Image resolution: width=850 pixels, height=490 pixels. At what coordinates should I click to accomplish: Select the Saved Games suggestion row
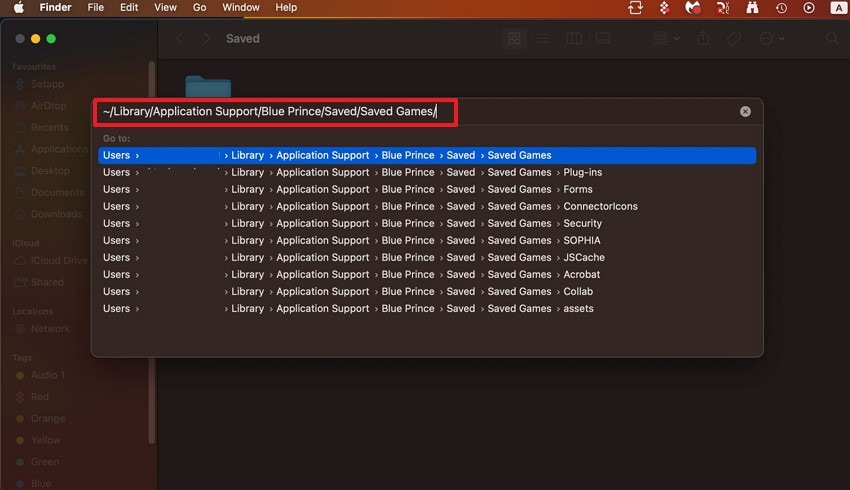(x=427, y=155)
